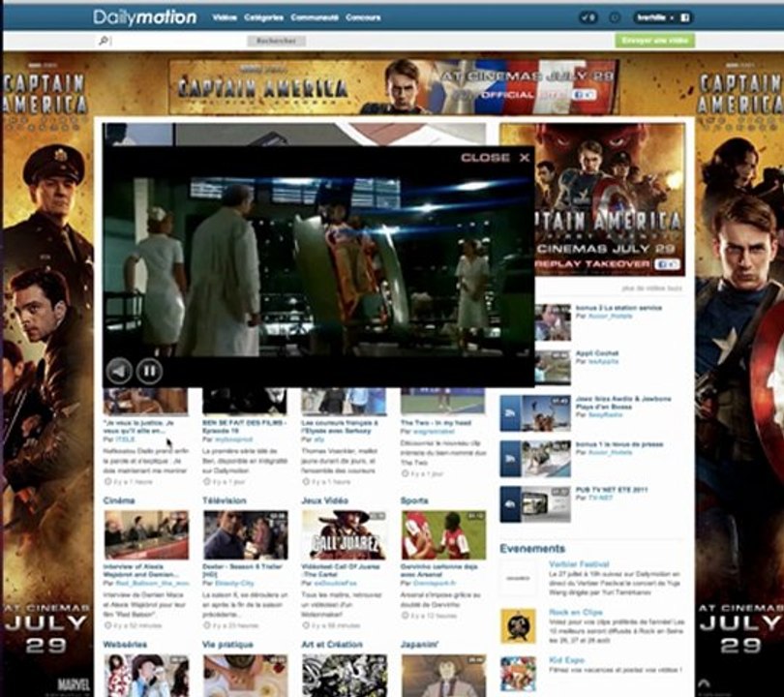The image size is (784, 697).
Task: Open the Sports category heading
Action: [414, 500]
